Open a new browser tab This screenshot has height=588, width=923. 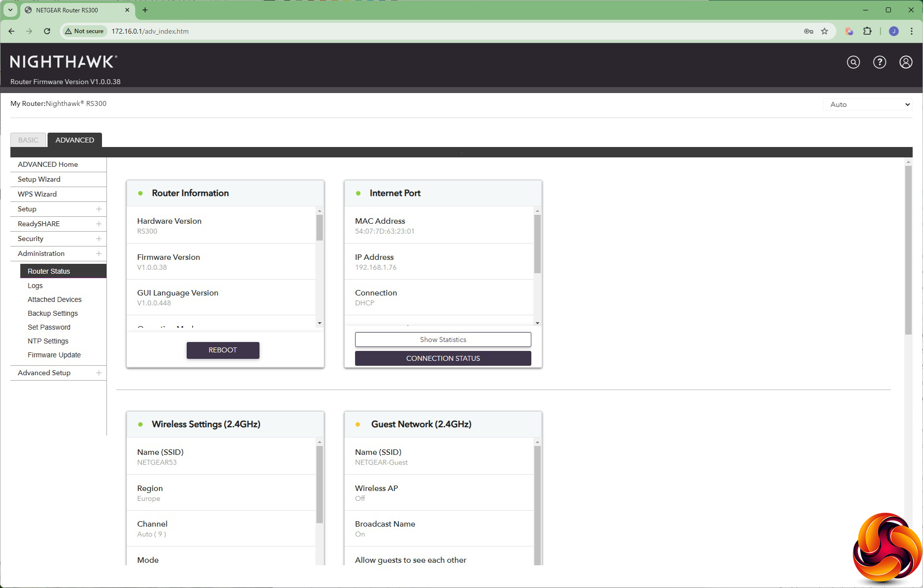pyautogui.click(x=145, y=10)
